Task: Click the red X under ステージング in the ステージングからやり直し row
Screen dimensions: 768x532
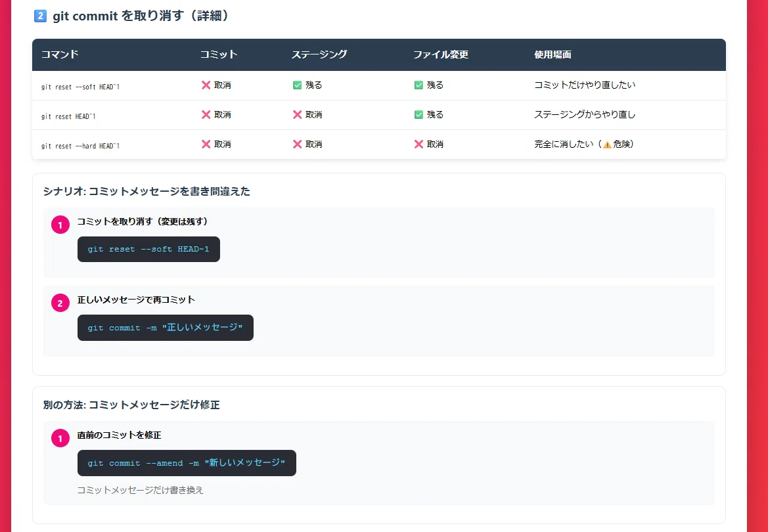Action: pyautogui.click(x=298, y=115)
